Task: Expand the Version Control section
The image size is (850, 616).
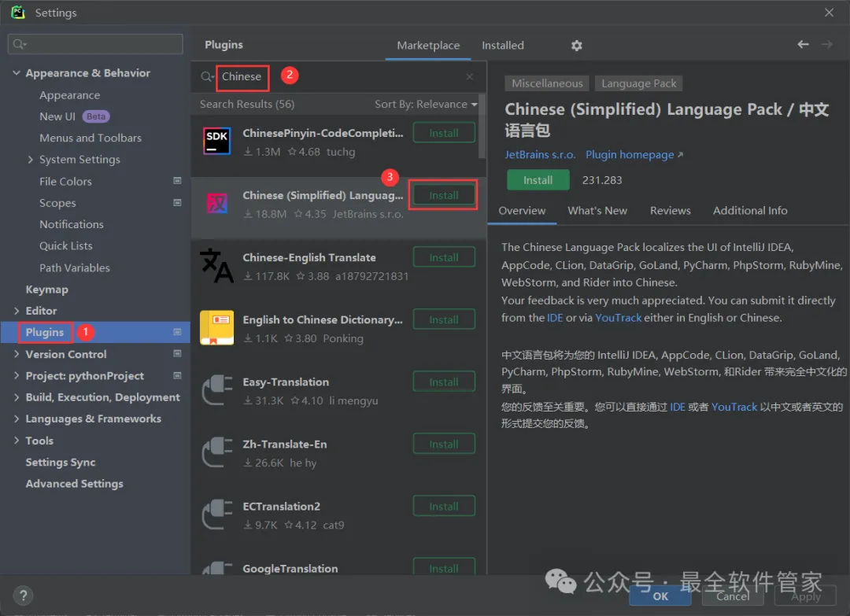Action: click(x=17, y=354)
